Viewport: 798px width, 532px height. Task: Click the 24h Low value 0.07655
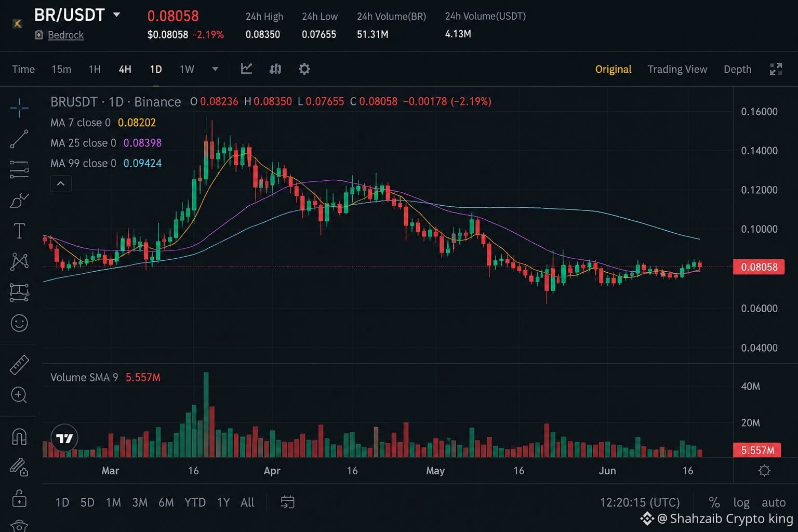point(318,34)
